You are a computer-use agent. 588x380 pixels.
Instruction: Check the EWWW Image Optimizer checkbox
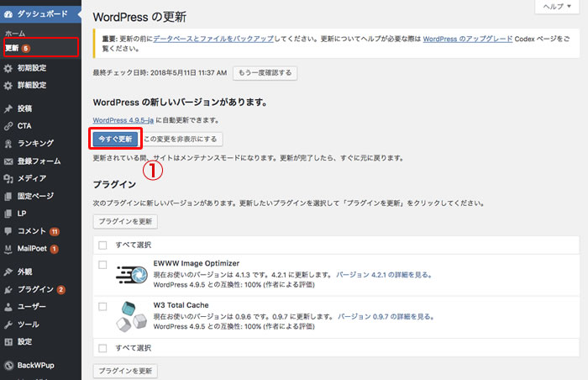[x=102, y=264]
